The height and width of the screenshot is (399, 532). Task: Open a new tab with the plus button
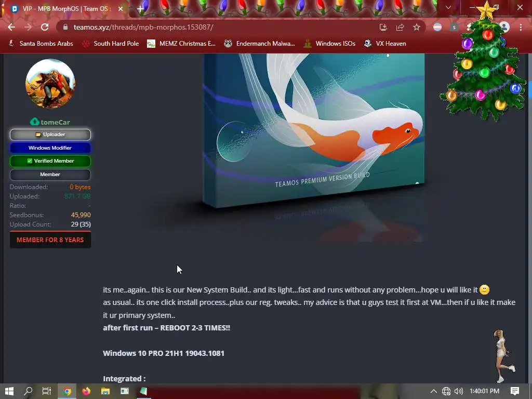tap(140, 9)
